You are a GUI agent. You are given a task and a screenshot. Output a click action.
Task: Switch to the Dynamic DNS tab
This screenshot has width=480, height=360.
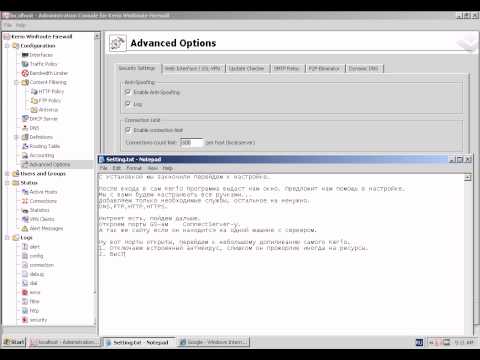(364, 68)
